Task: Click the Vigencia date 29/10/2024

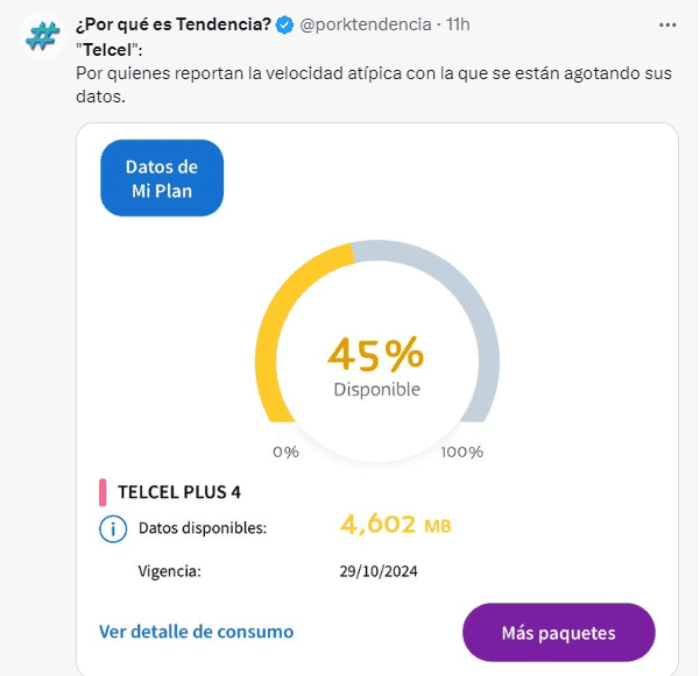Action: (x=379, y=572)
